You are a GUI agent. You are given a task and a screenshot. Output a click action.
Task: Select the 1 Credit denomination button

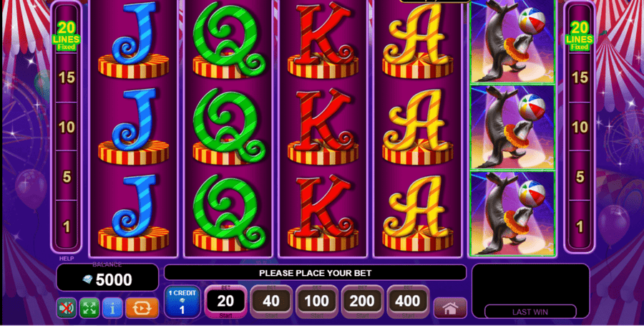(x=182, y=302)
